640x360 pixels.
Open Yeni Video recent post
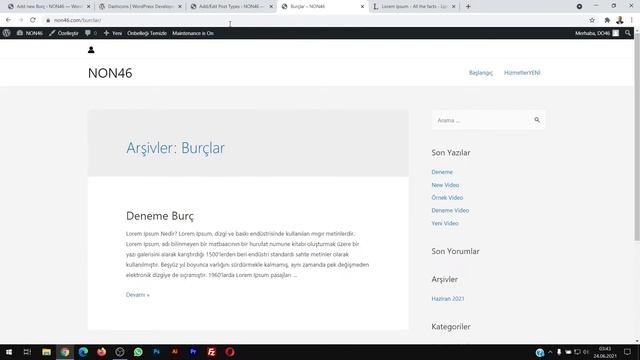445,223
